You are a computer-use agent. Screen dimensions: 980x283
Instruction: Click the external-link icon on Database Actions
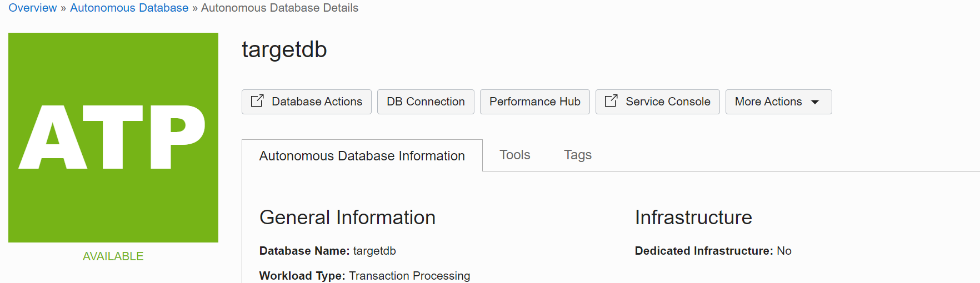coord(257,101)
